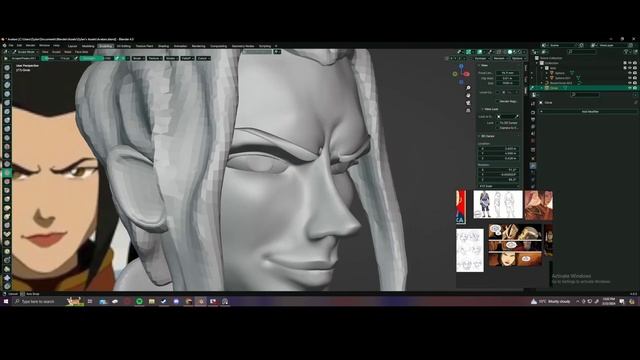Open the World properties tab
The image size is (640, 360).
(533, 141)
